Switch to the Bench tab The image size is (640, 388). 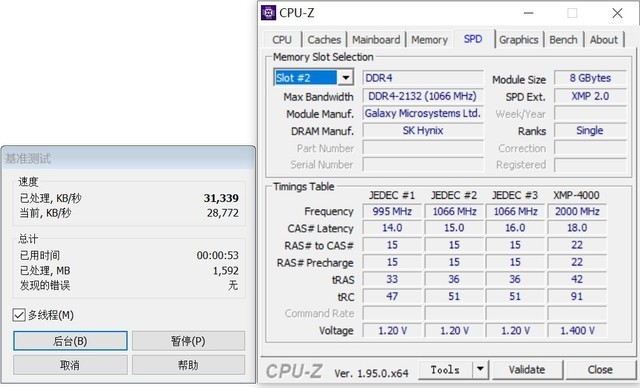(x=563, y=40)
